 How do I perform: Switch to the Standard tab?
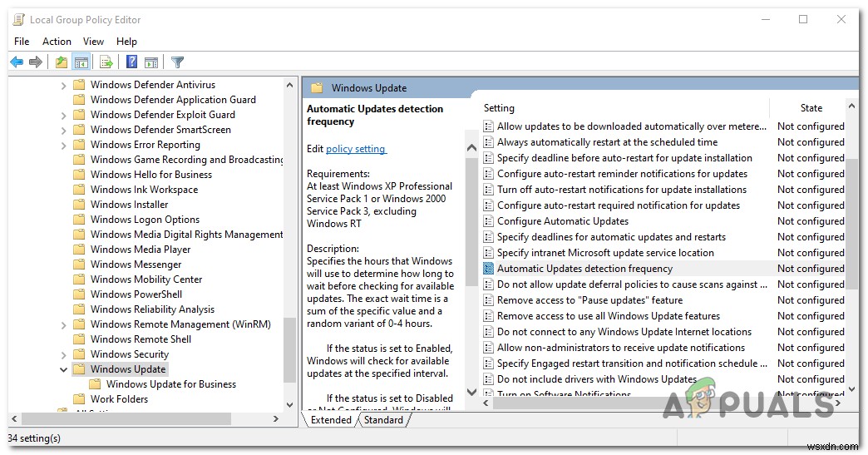tap(383, 419)
